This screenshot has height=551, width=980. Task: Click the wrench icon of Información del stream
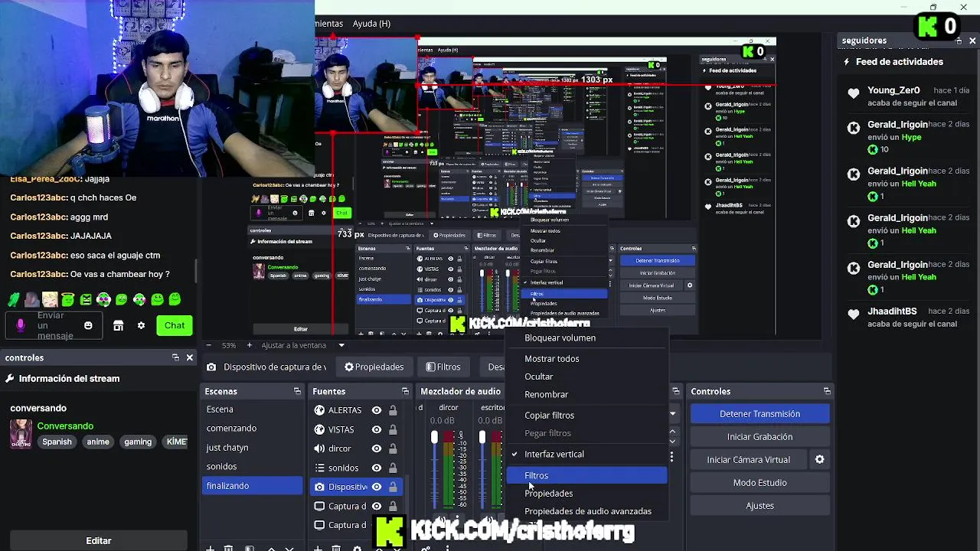[x=10, y=378]
